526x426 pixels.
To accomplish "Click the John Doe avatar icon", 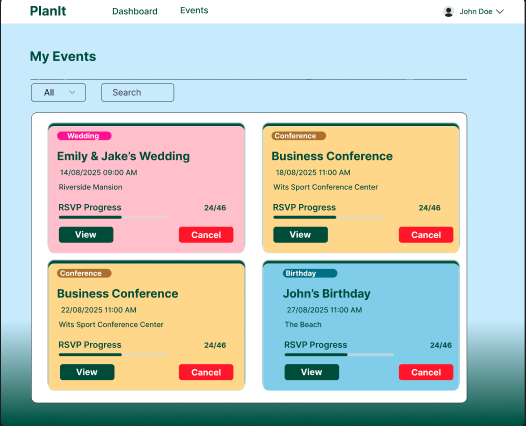I will pos(449,11).
